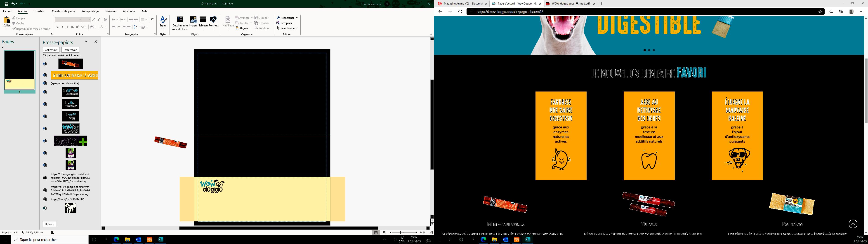The height and width of the screenshot is (244, 868).
Task: Open the Presse-papiers pane options arrow
Action: [86, 42]
